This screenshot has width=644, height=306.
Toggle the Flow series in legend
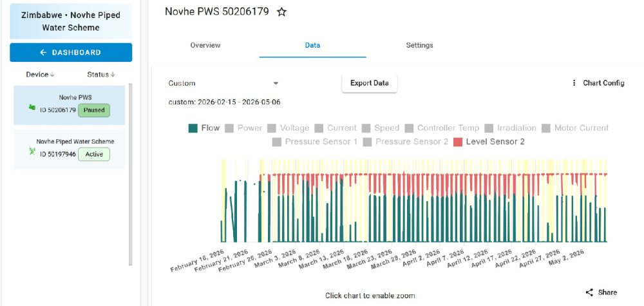pos(204,128)
